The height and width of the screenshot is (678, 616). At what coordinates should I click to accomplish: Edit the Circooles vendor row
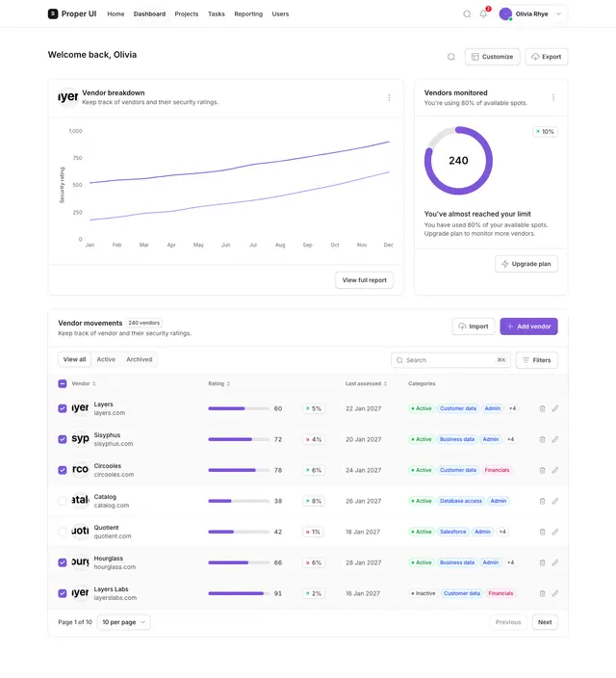(x=555, y=470)
